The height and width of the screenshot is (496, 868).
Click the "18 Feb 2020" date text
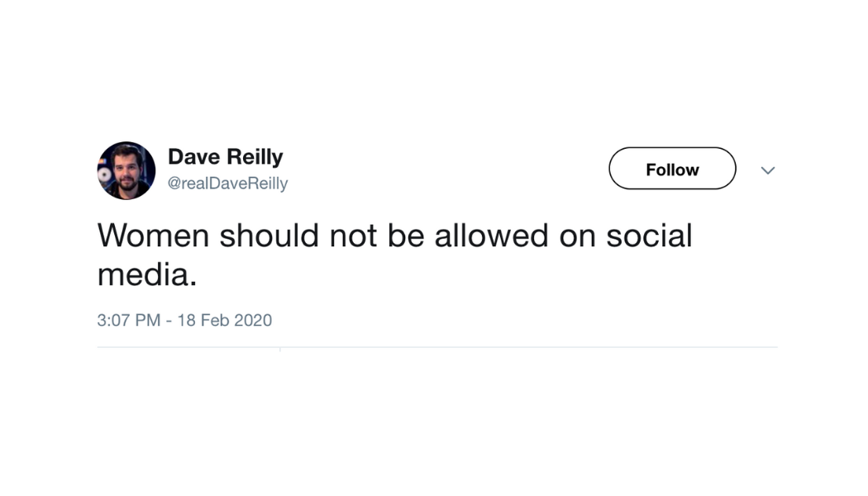[x=225, y=320]
